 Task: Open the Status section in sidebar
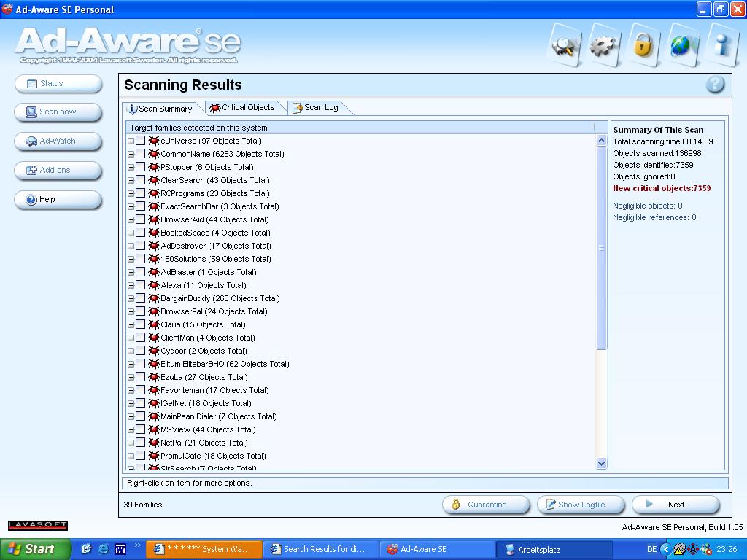pos(58,83)
